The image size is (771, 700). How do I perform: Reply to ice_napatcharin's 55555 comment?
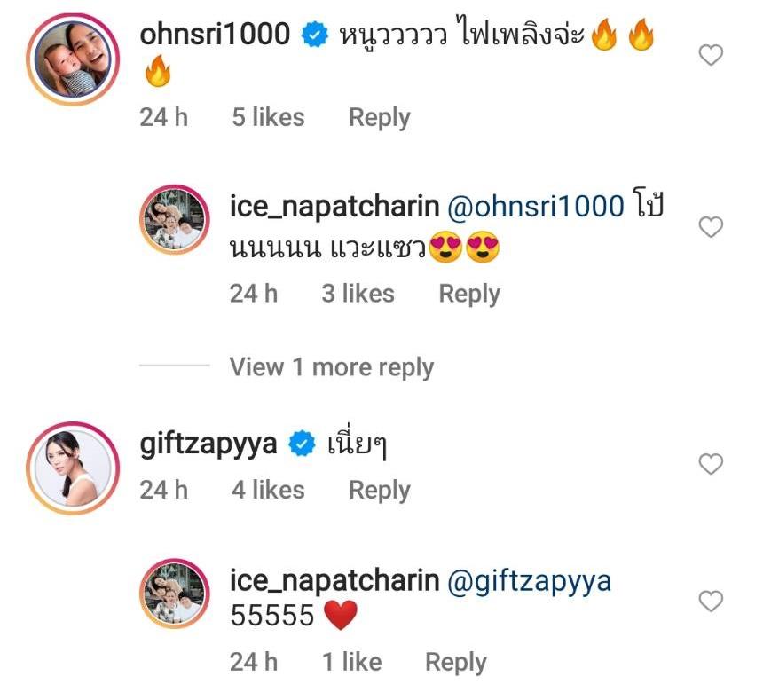point(456,662)
